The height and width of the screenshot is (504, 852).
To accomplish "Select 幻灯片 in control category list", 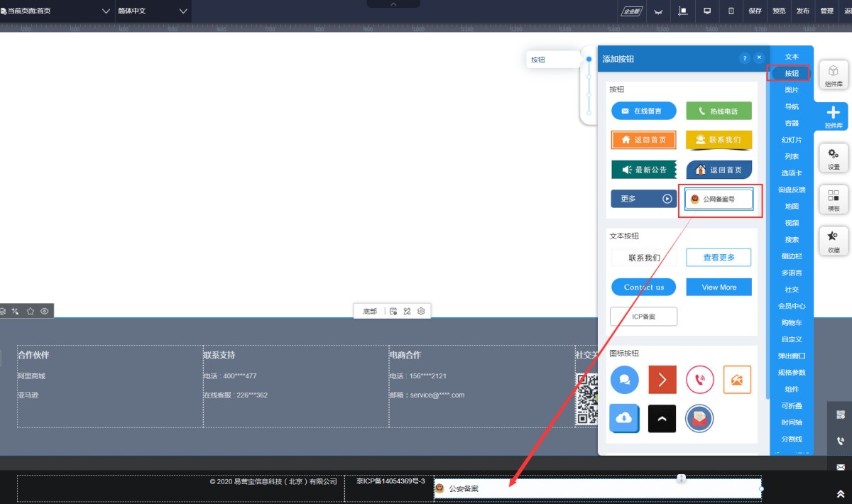I will click(792, 140).
